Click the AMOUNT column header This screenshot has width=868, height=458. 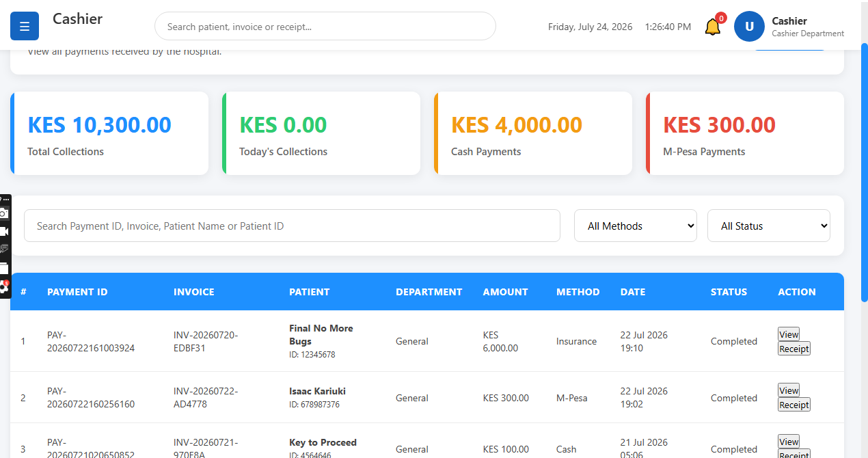pos(505,292)
